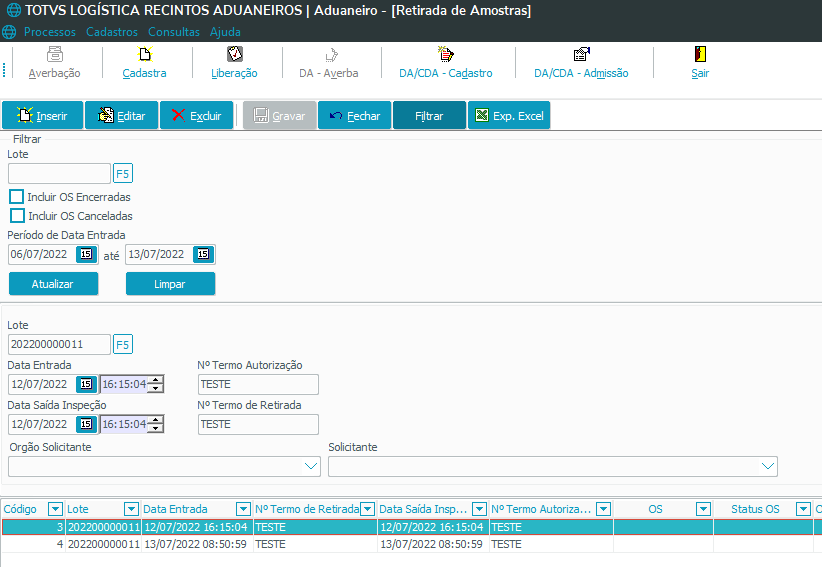Image resolution: width=822 pixels, height=567 pixels.
Task: Click the globe icon beside Processos
Action: coord(9,32)
